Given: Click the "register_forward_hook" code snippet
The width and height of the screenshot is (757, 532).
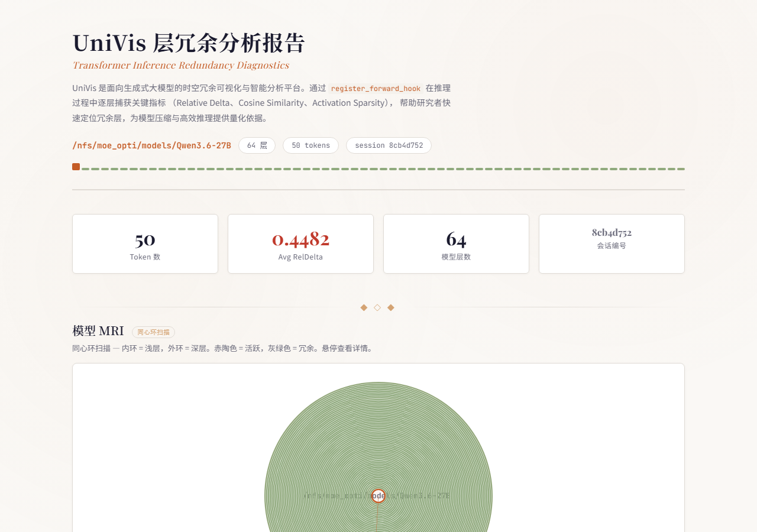Looking at the screenshot, I should [x=376, y=89].
